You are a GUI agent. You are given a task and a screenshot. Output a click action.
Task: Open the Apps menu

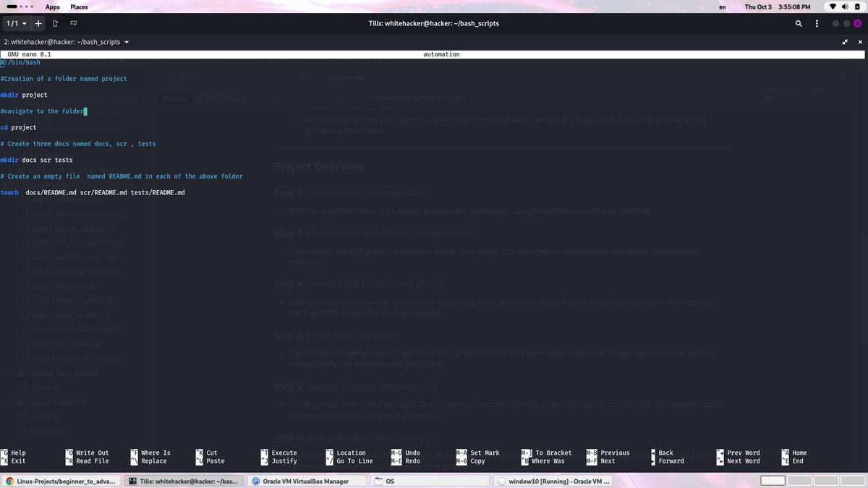pos(52,7)
